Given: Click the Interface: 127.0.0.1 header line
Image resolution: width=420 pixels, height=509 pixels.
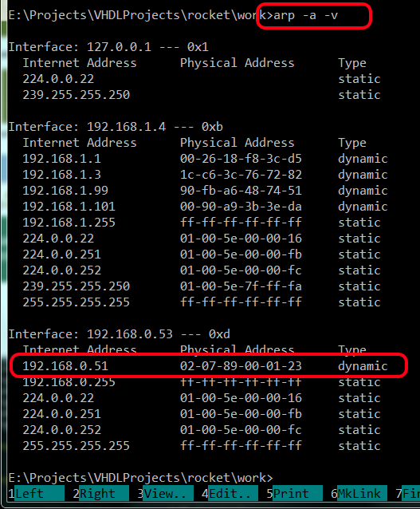Looking at the screenshot, I should coord(108,47).
